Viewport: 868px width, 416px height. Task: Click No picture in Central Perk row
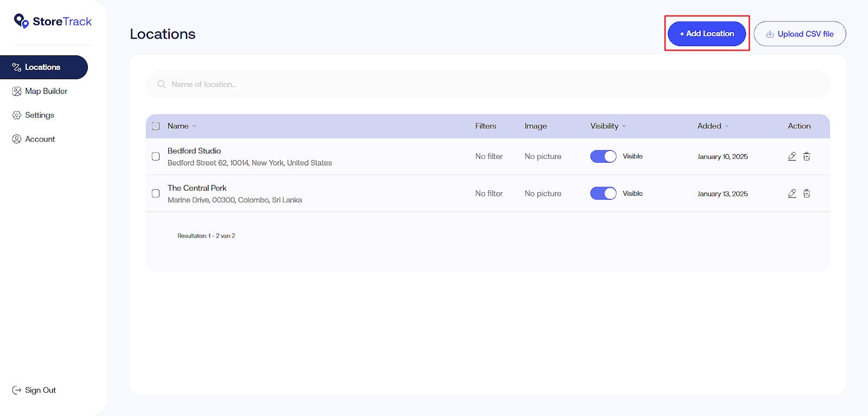[x=543, y=194]
